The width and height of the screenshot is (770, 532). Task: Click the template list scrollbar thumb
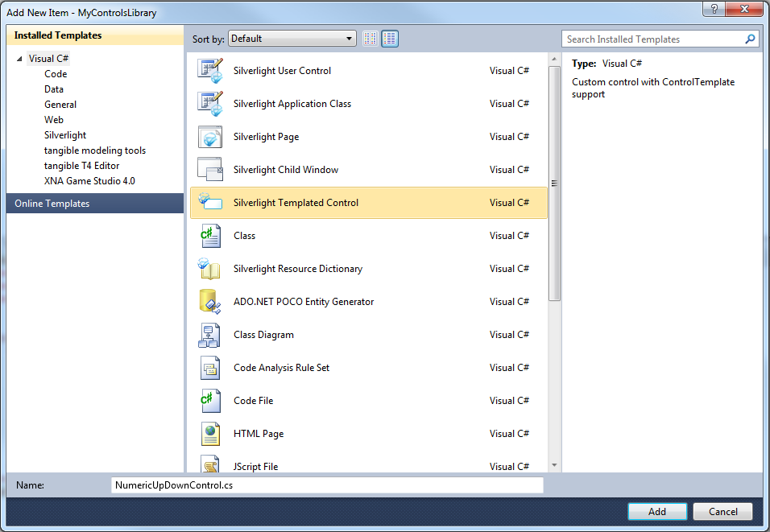554,183
